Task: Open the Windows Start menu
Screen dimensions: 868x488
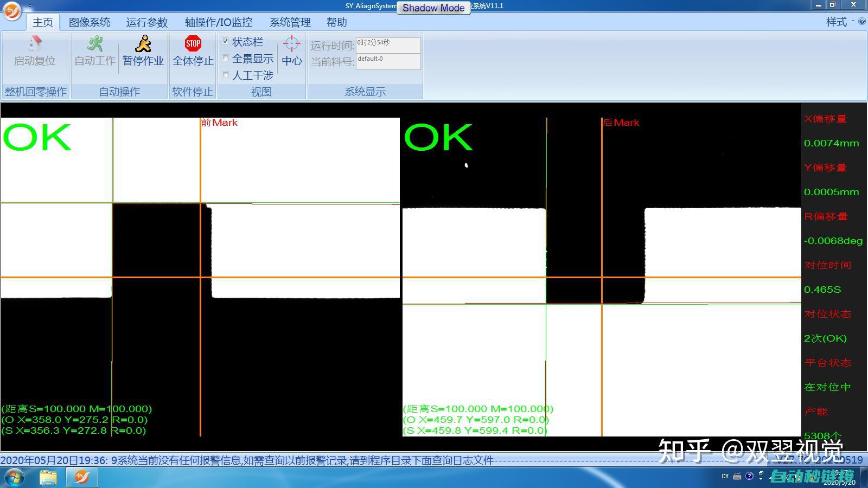Action: (14, 477)
